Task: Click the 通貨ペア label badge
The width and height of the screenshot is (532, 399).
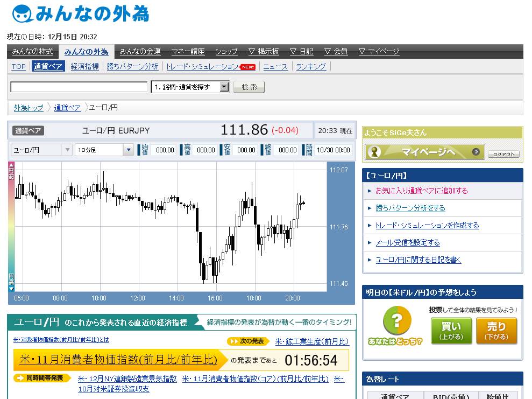Action: pyautogui.click(x=28, y=130)
